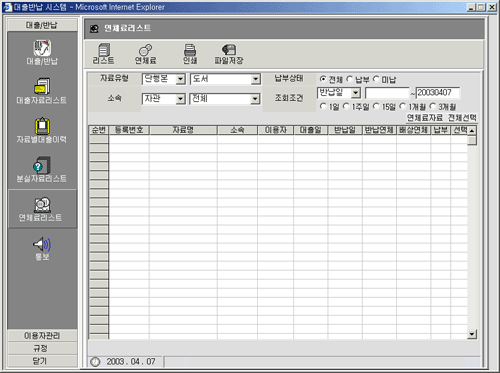
Task: Click the table scrollbar down arrow
Action: (x=472, y=334)
